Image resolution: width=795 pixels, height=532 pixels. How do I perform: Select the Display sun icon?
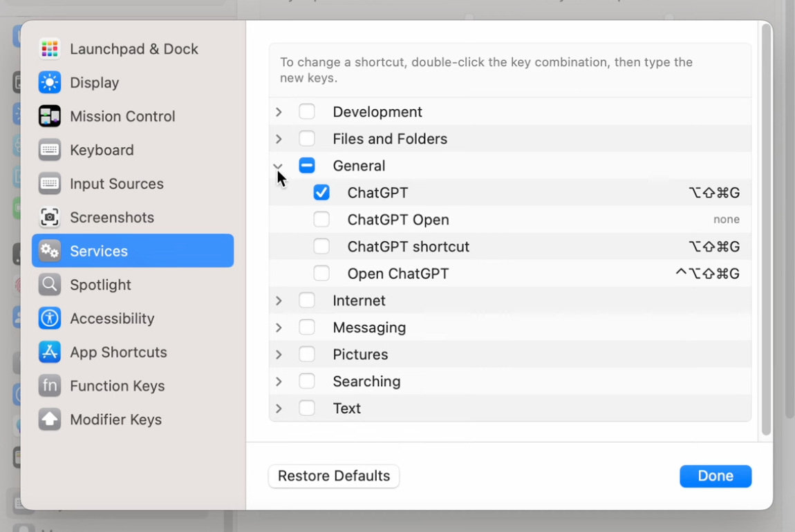pyautogui.click(x=49, y=82)
